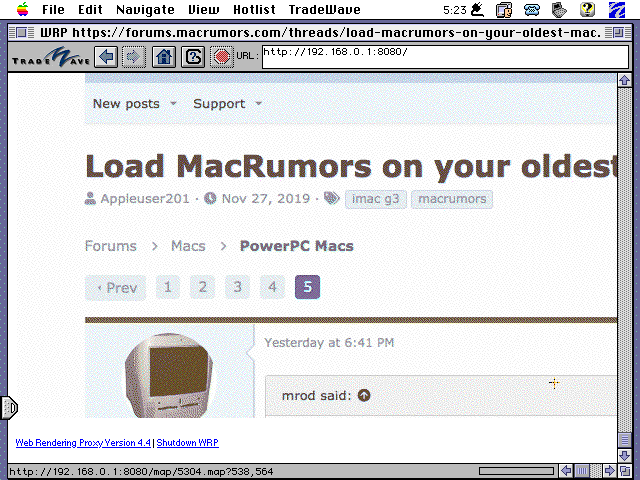640x480 pixels.
Task: Go to thread page 3
Action: (x=238, y=287)
